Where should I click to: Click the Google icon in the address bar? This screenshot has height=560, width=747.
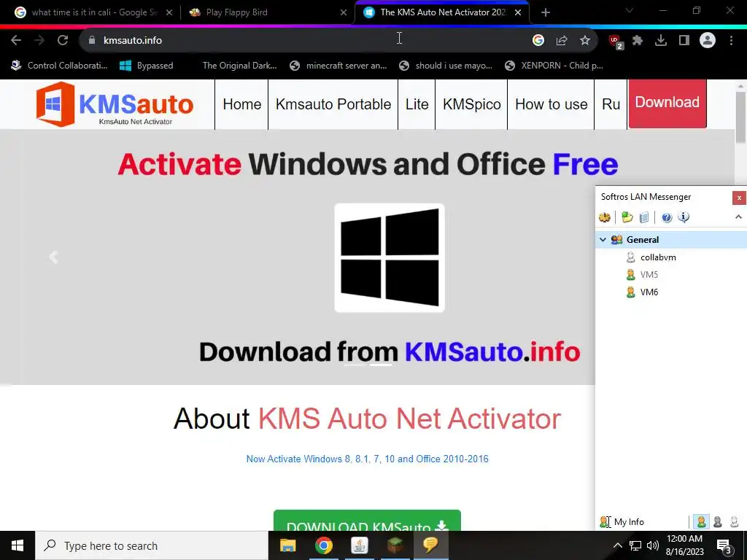click(538, 41)
